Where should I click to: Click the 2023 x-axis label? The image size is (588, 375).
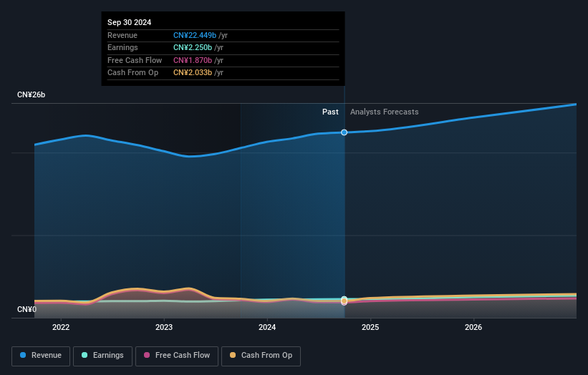coord(164,327)
